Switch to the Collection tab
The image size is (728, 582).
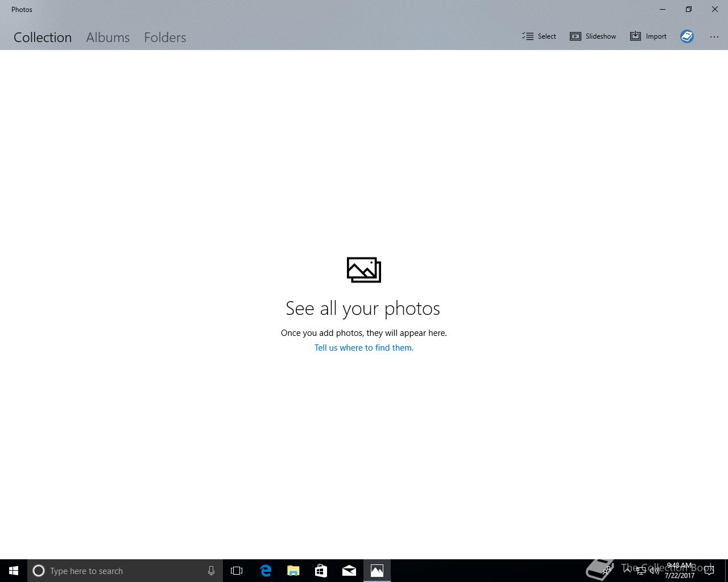click(x=43, y=38)
